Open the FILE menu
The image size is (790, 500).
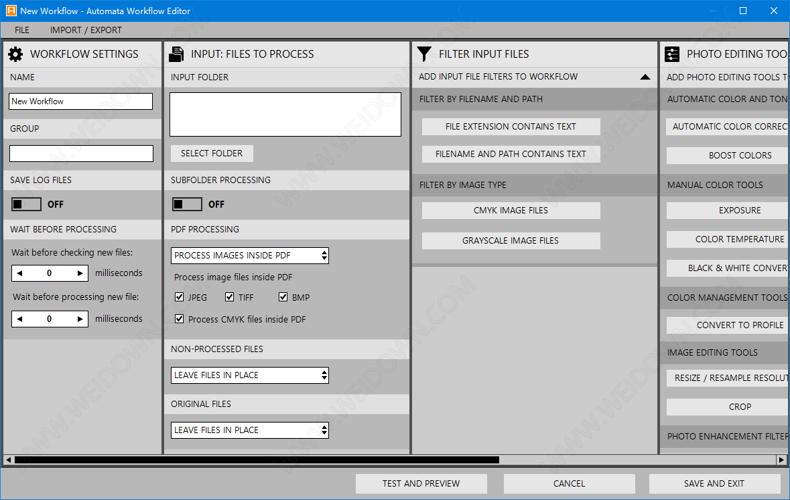click(22, 30)
